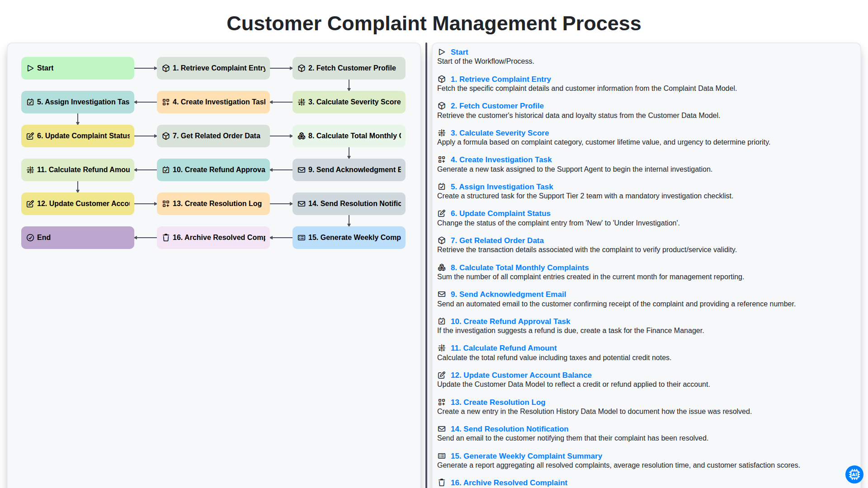Open the 16. Archive Resolved Complaint link
The width and height of the screenshot is (868, 488).
[x=509, y=483]
